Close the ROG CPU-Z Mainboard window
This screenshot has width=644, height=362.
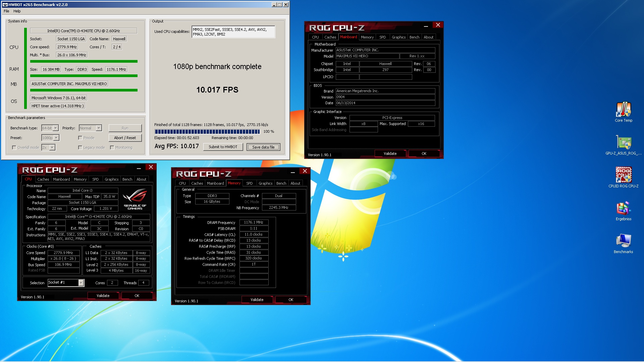pos(438,25)
